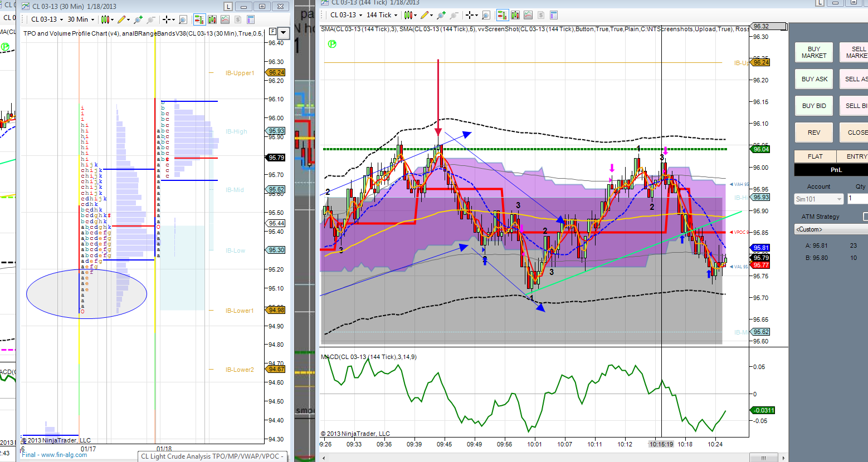Open the Sim101 account dropdown
The width and height of the screenshot is (868, 462).
(x=819, y=199)
